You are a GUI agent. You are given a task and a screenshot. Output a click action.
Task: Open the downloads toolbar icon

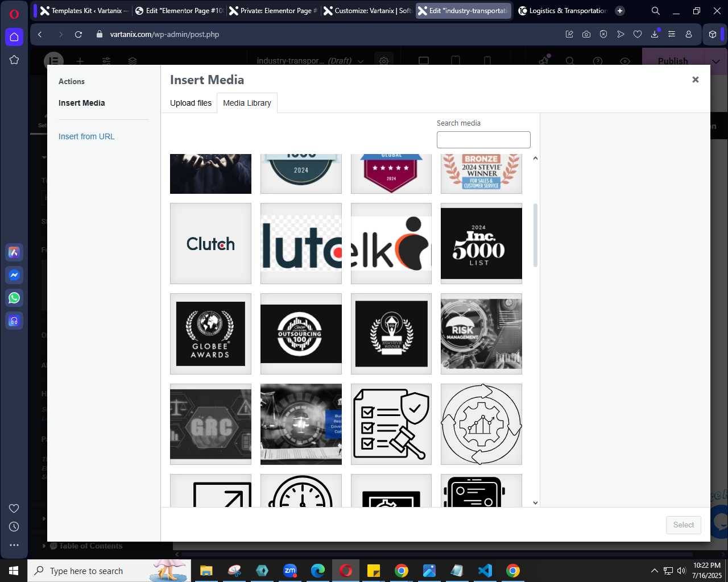(x=655, y=34)
